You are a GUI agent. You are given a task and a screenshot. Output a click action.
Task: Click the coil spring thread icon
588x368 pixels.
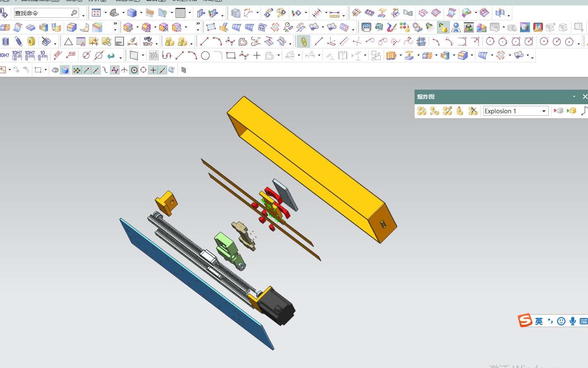6,41
